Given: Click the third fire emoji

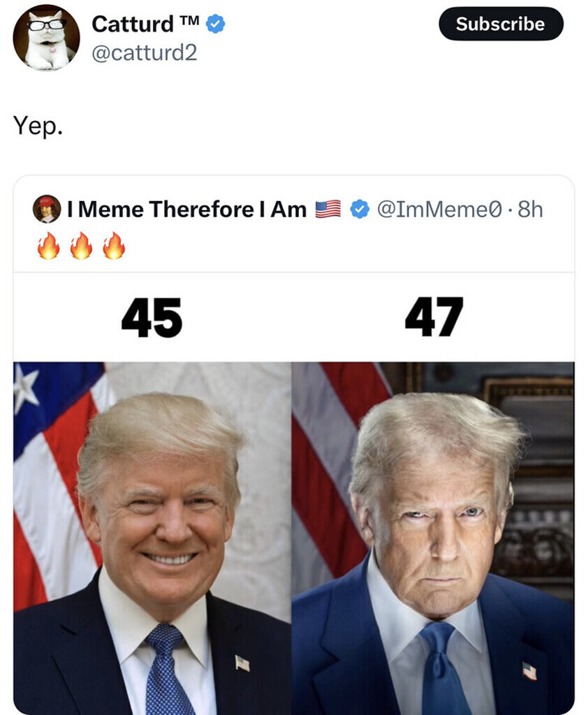Looking at the screenshot, I should point(114,245).
